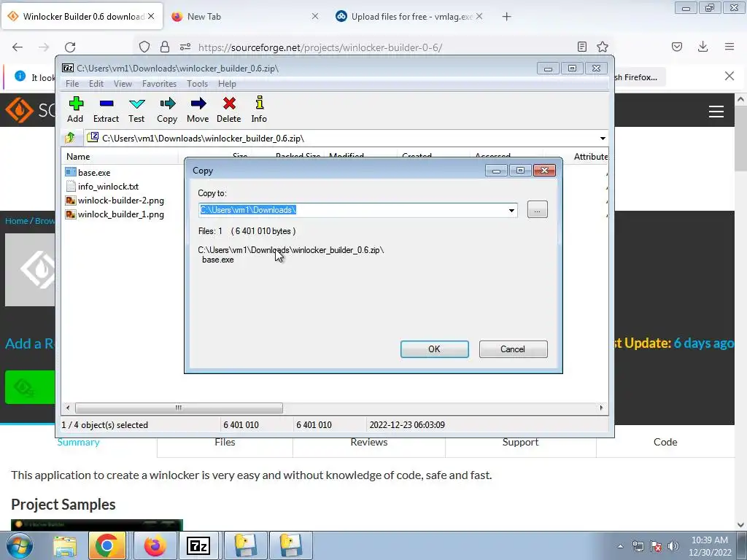The width and height of the screenshot is (747, 560).
Task: Open the Favorites menu in 7-Zip
Action: (159, 84)
